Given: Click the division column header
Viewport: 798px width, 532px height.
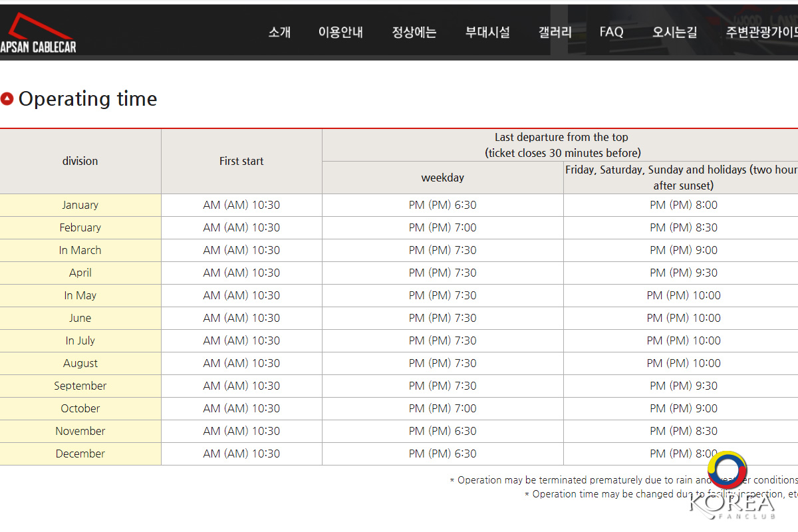Looking at the screenshot, I should [x=80, y=161].
